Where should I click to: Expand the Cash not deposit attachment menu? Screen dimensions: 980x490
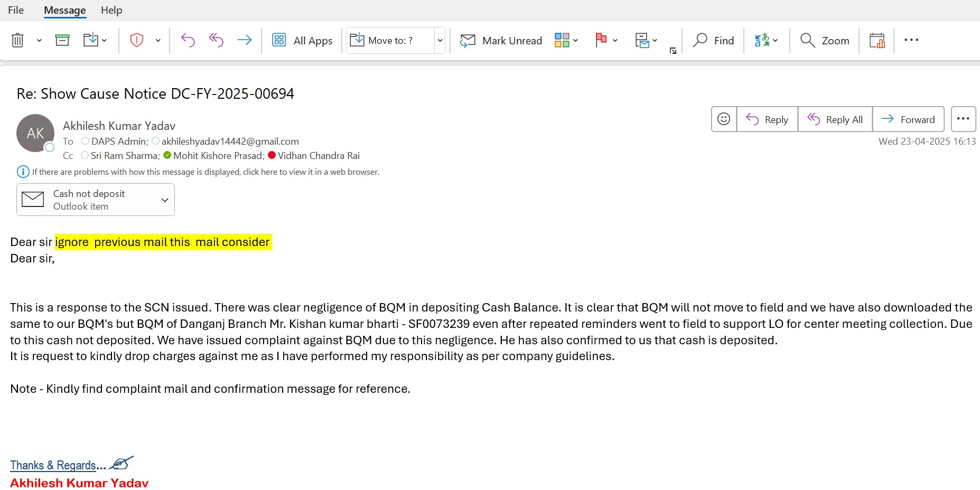(x=165, y=200)
